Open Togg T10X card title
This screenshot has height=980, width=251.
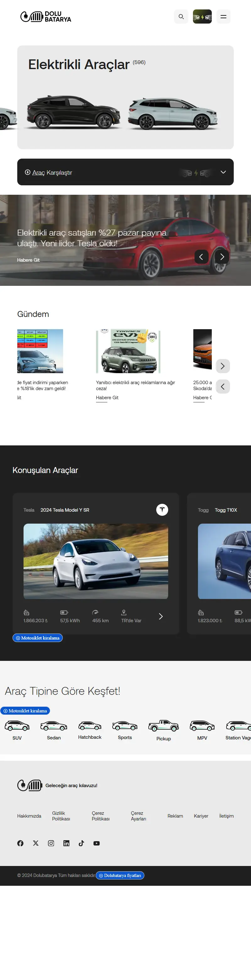(226, 510)
